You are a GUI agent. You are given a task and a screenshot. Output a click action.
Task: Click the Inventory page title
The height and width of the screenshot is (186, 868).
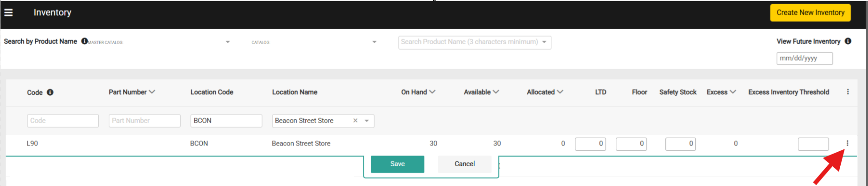click(52, 13)
